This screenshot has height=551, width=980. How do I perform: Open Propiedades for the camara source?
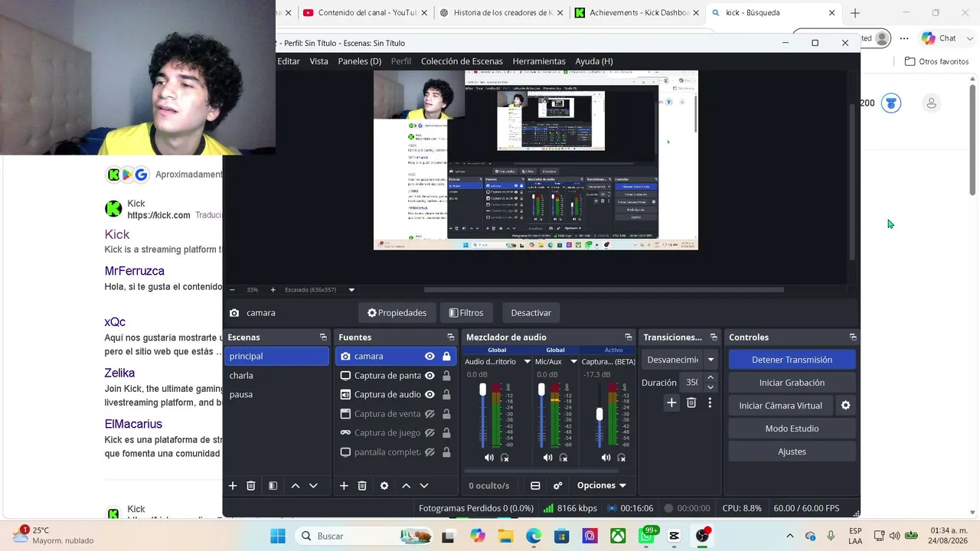pos(397,313)
